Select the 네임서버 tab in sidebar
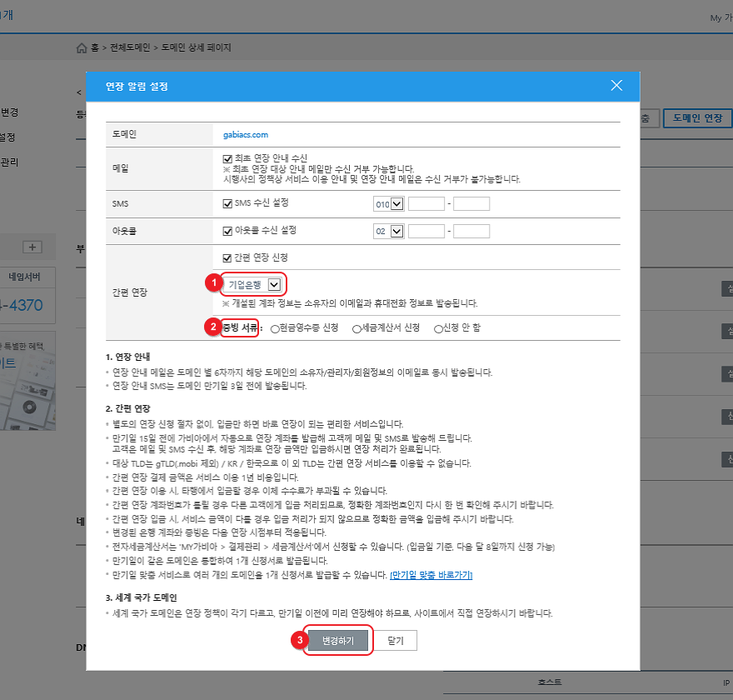733x700 pixels. click(24, 277)
